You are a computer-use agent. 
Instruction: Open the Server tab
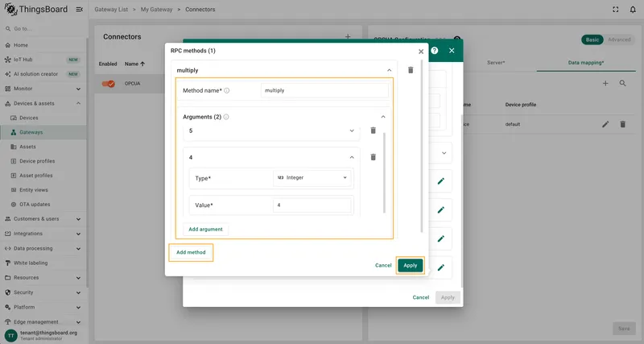point(496,63)
